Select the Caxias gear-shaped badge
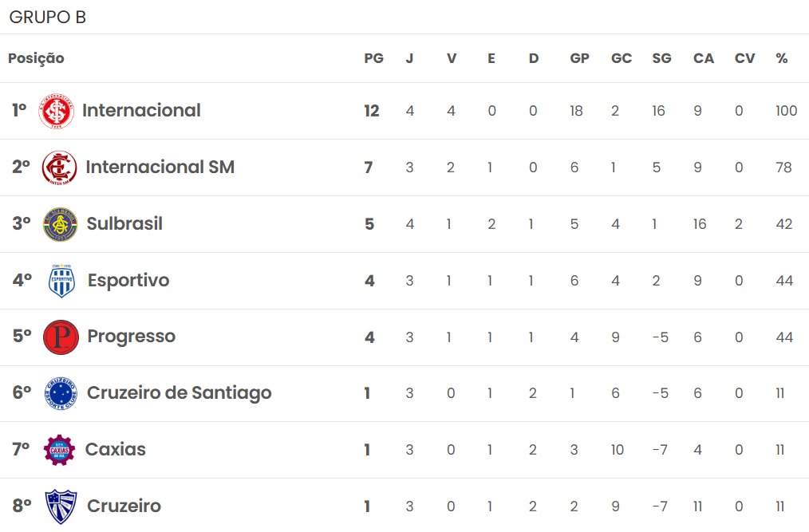 pyautogui.click(x=59, y=450)
